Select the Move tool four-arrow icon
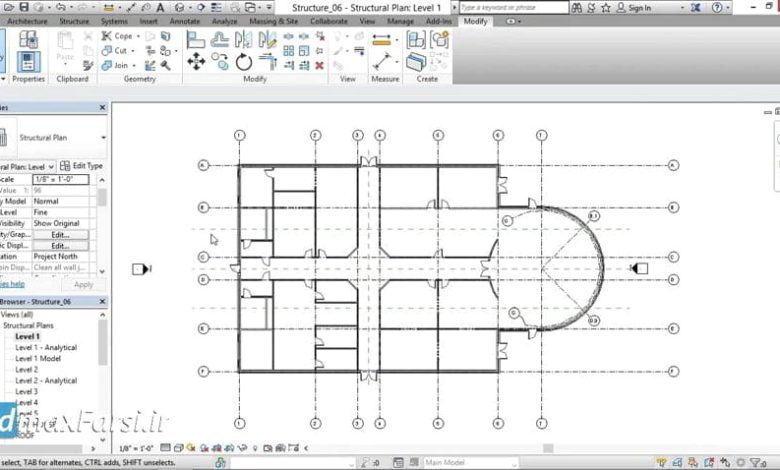780x470 pixels. 196,62
